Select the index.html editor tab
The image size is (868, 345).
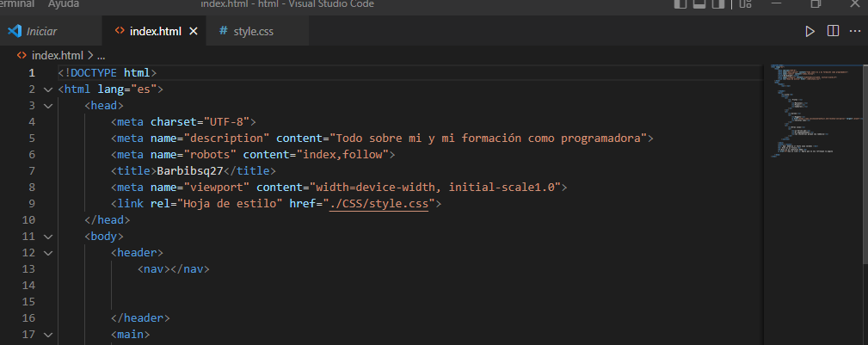[155, 32]
